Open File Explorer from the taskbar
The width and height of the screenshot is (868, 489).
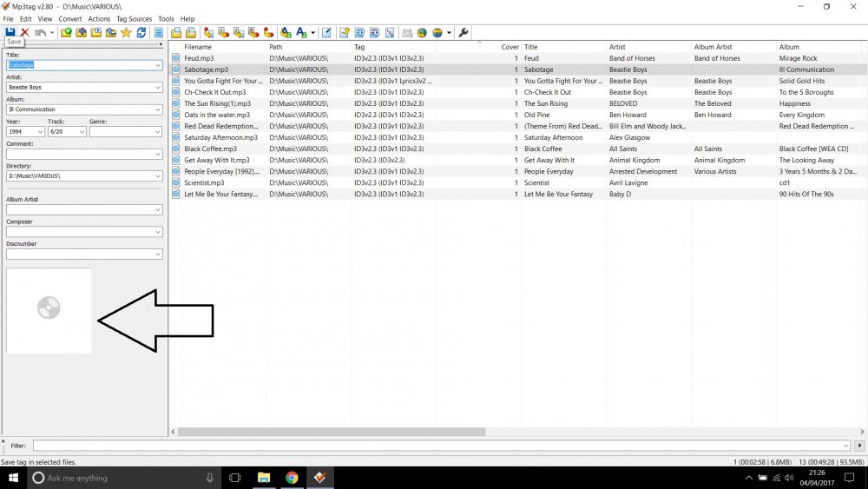tap(264, 478)
